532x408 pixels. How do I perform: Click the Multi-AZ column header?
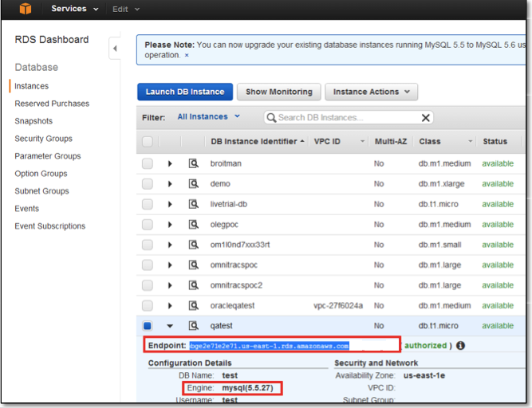pyautogui.click(x=391, y=141)
